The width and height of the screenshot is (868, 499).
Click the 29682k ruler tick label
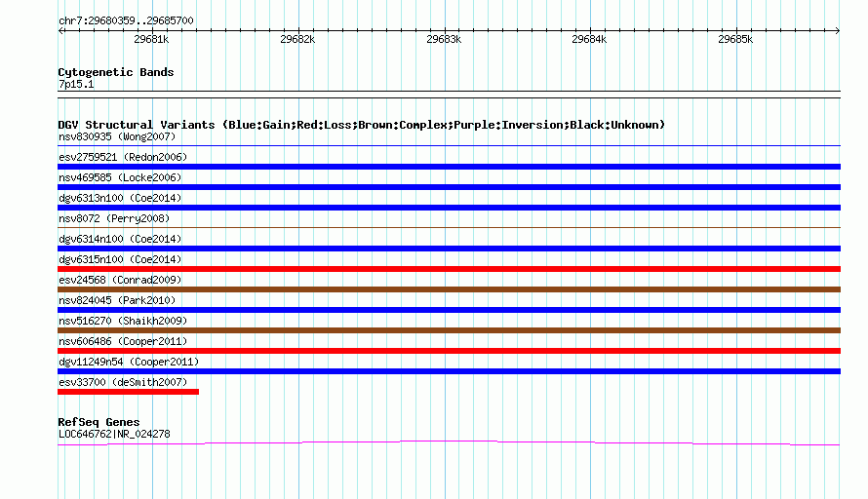click(x=297, y=39)
